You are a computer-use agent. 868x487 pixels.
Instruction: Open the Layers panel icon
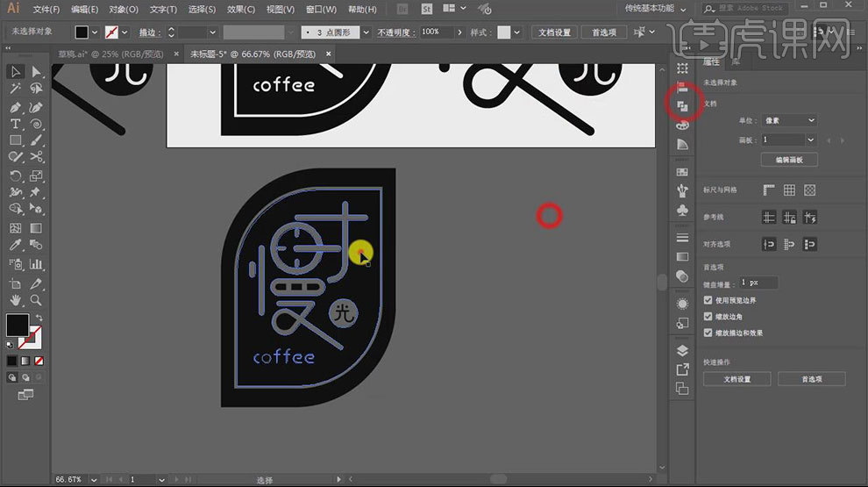[x=683, y=351]
